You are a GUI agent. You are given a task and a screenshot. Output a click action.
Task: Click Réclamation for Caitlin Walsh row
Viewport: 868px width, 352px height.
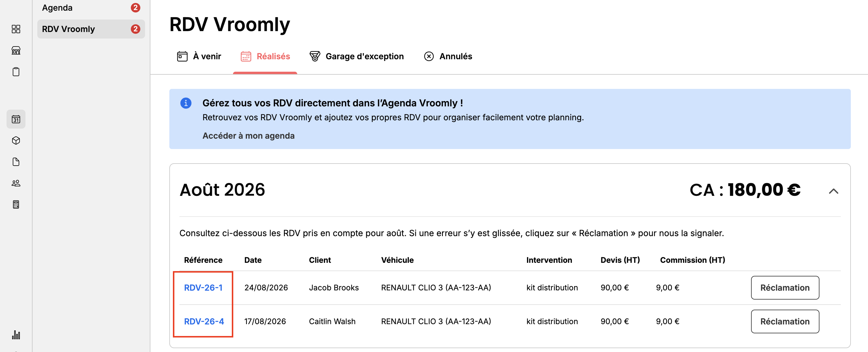[785, 321]
